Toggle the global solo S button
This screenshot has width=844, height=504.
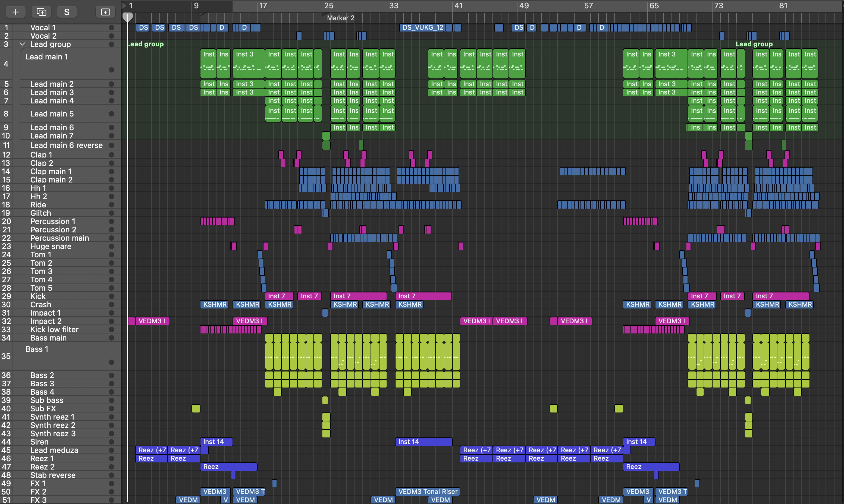pyautogui.click(x=67, y=12)
